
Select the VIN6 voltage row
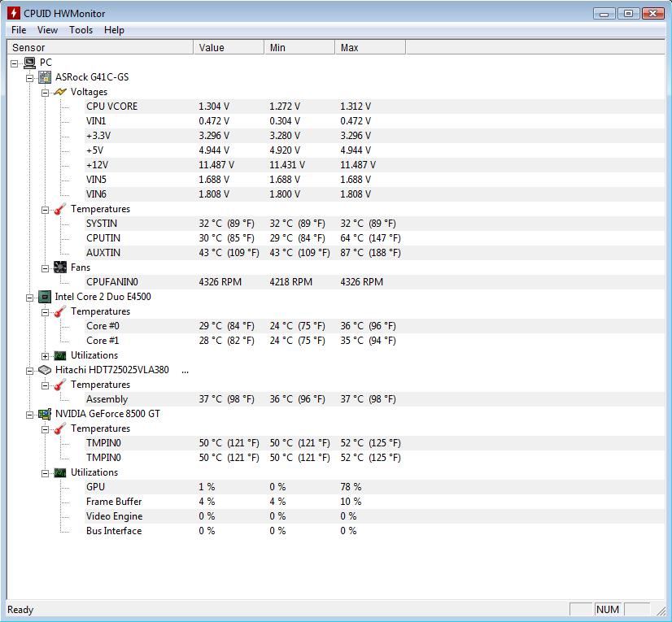click(x=375, y=194)
